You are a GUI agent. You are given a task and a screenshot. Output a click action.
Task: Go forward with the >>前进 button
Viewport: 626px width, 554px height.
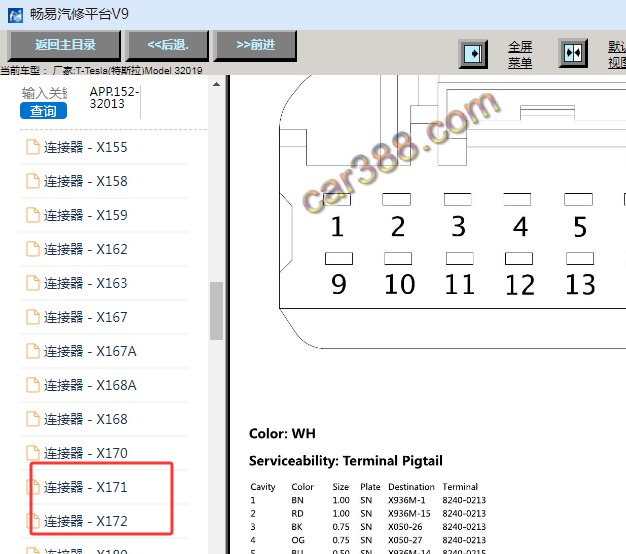tap(256, 45)
